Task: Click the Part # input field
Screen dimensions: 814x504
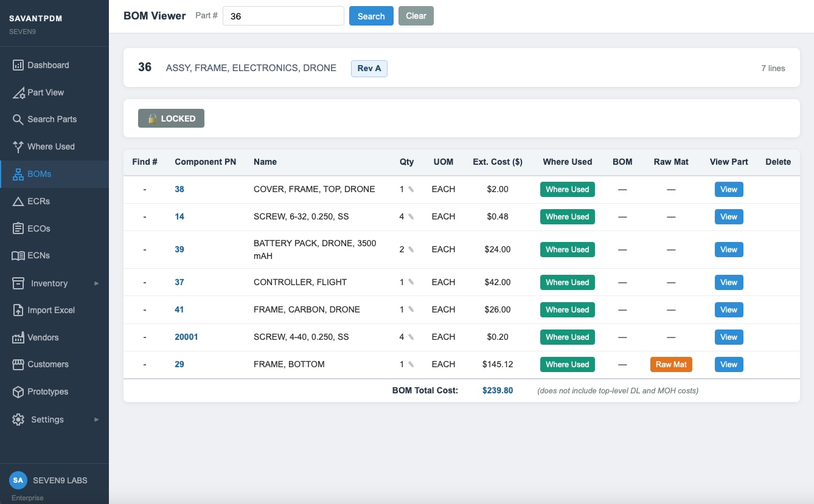Action: [x=284, y=16]
